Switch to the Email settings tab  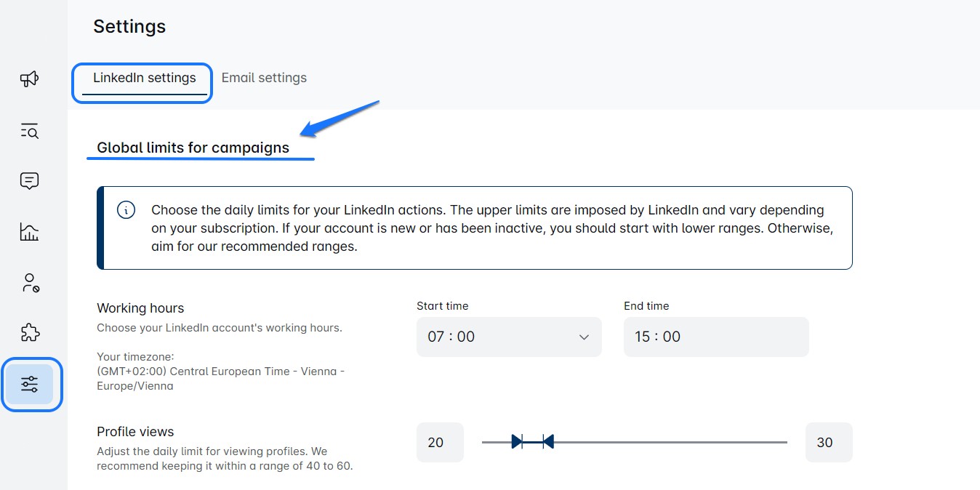[x=264, y=78]
